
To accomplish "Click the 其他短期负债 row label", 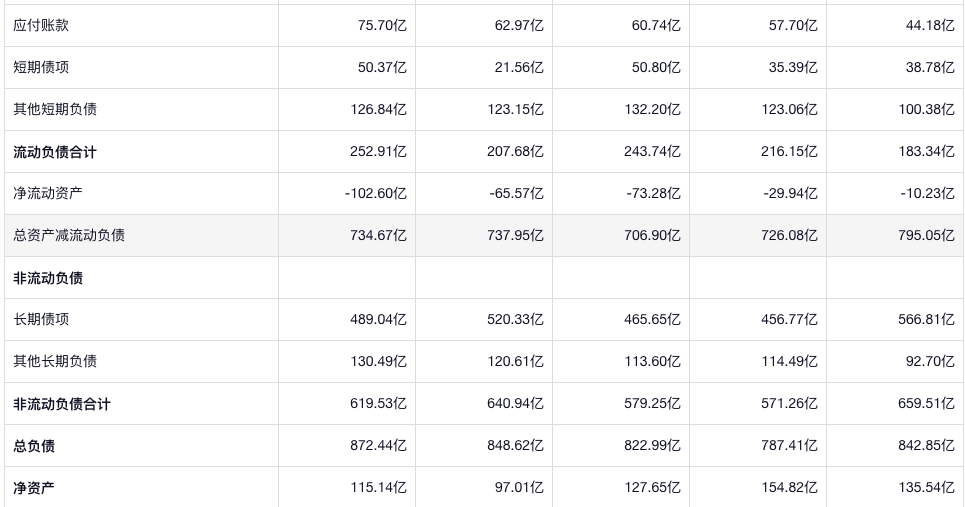I will point(55,109).
